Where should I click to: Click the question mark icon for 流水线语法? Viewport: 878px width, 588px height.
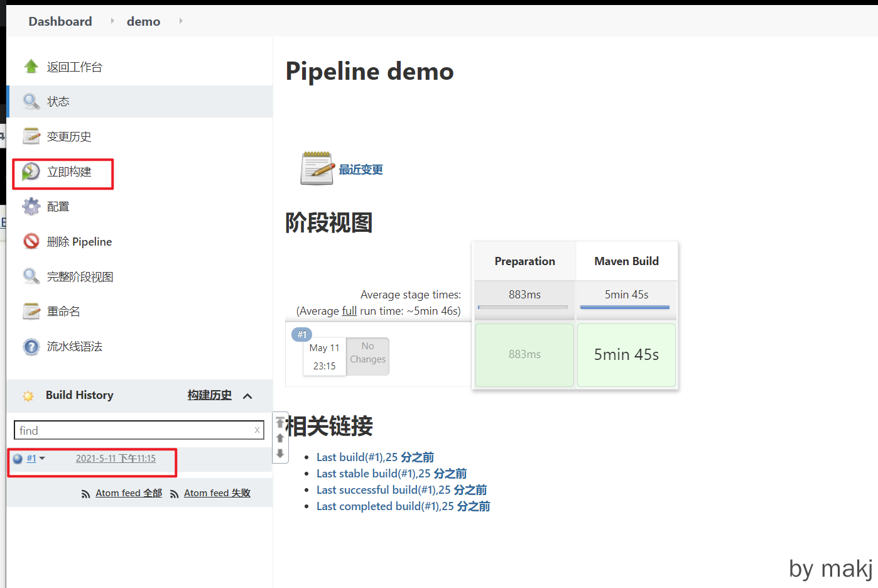31,347
